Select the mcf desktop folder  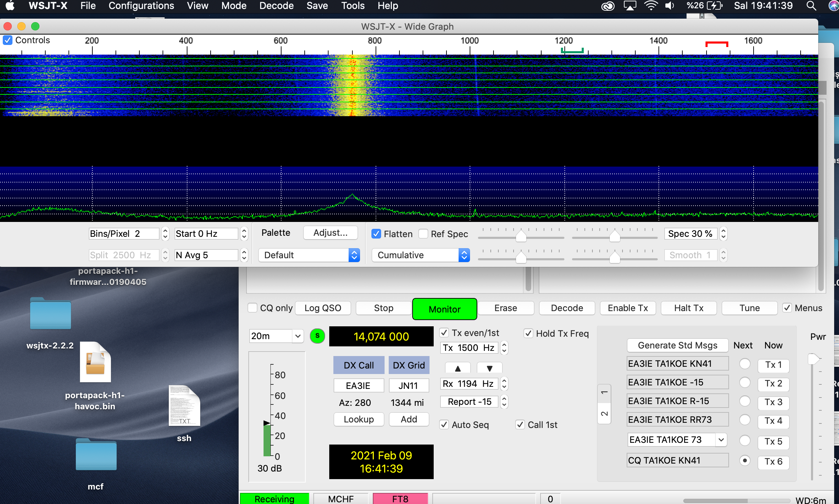[96, 455]
